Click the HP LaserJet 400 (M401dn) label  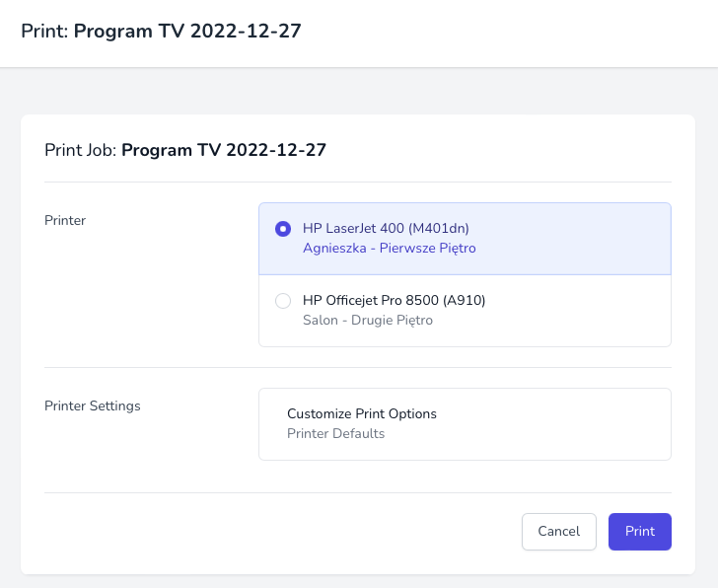pos(386,228)
